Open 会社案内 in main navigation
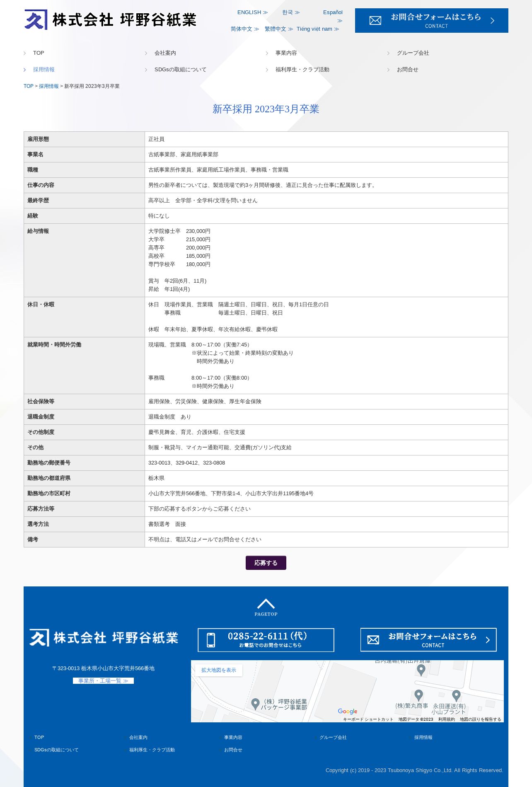 [x=165, y=53]
